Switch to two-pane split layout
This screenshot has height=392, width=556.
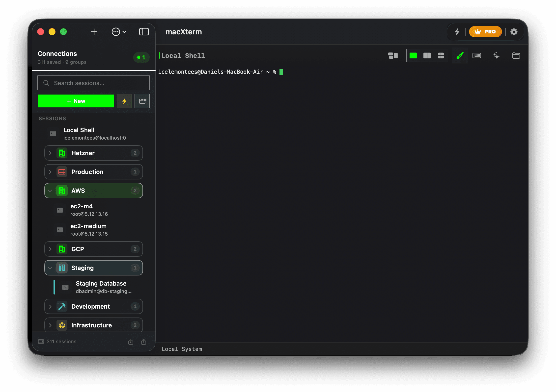click(427, 55)
